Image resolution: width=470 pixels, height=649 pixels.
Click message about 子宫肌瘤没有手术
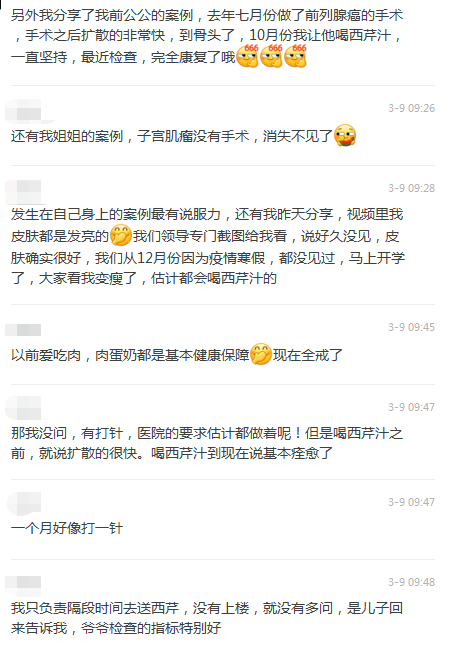point(184,136)
